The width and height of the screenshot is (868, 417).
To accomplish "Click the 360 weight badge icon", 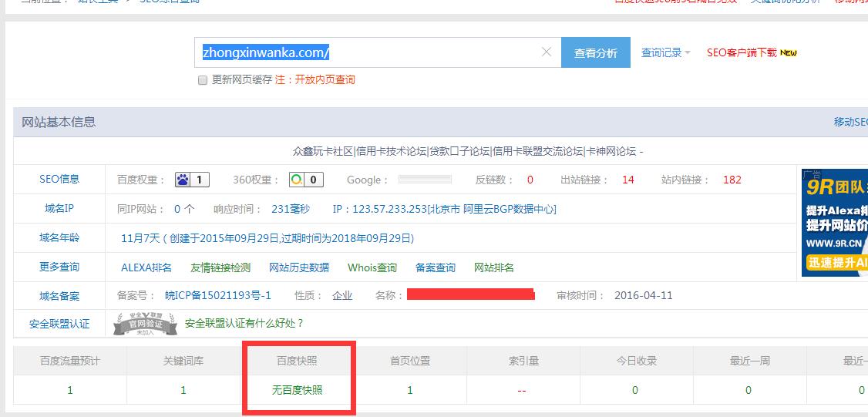I will click(x=306, y=180).
